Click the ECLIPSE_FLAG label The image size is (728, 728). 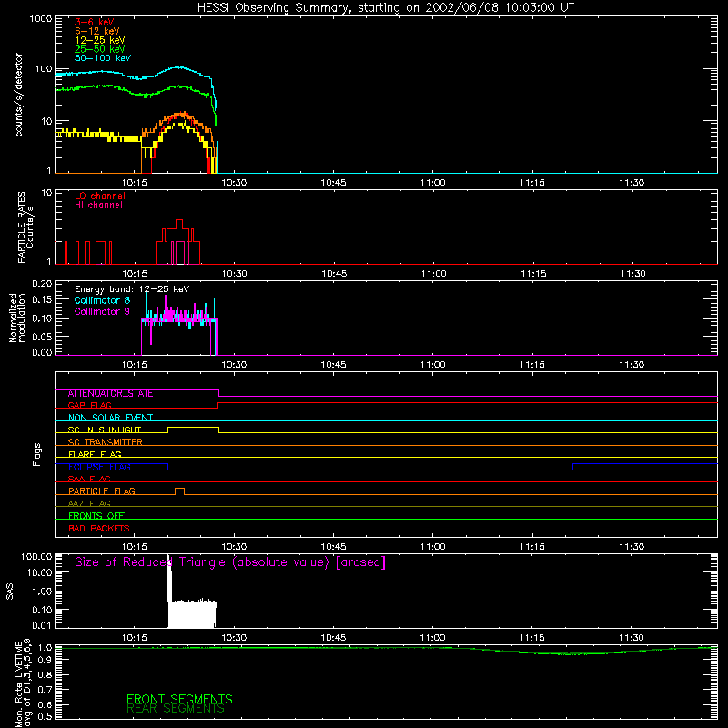point(99,467)
